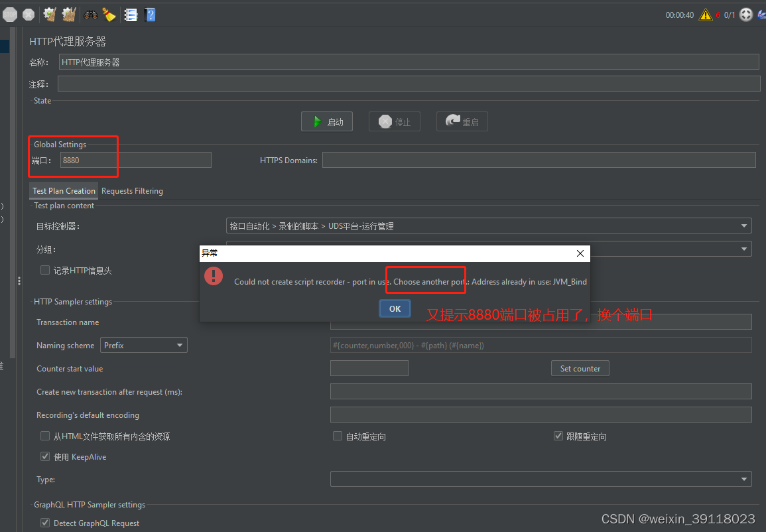
Task: Click the error message text in dialog
Action: (x=411, y=282)
